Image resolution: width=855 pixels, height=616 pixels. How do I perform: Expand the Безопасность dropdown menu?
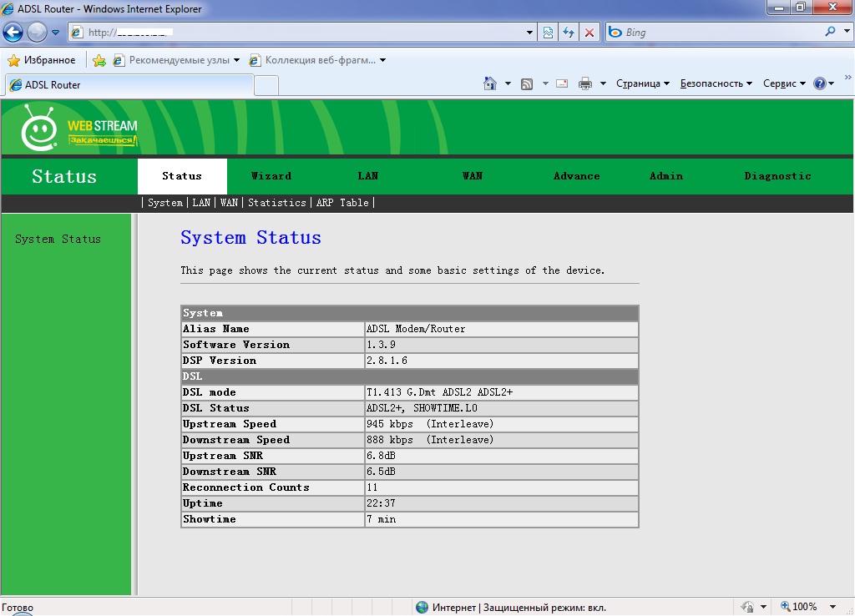(x=716, y=83)
